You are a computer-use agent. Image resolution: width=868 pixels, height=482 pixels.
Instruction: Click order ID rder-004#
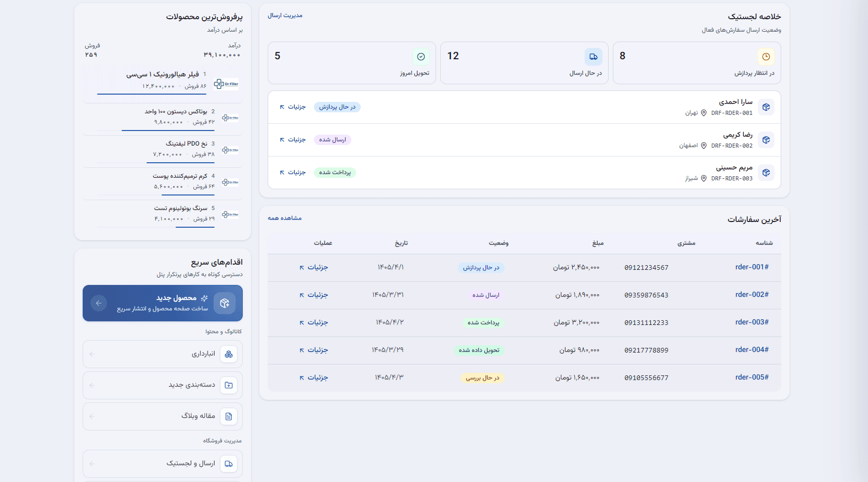pyautogui.click(x=752, y=350)
